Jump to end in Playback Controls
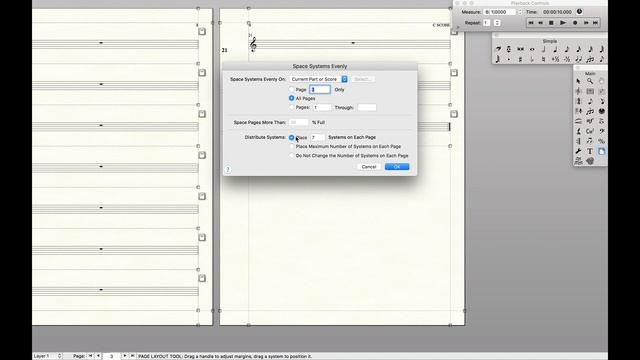Viewport: 640px width, 360px height. (595, 23)
